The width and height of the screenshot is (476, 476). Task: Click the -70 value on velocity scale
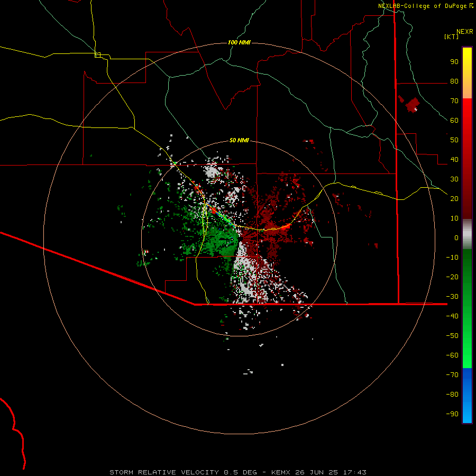[452, 374]
